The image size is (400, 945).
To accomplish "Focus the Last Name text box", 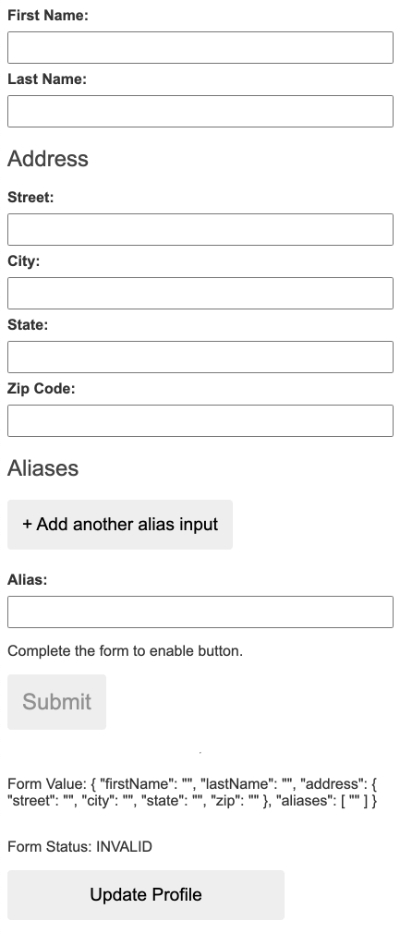I will (x=200, y=111).
